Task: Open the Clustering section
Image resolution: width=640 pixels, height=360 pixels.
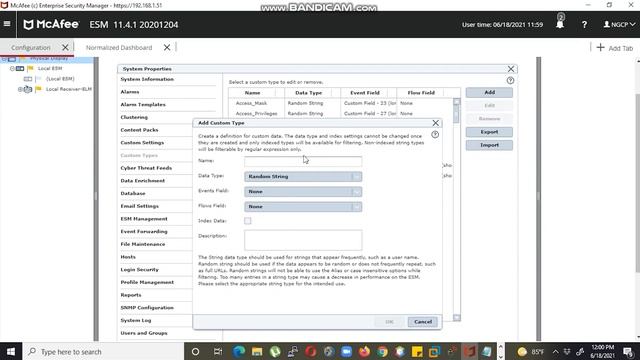Action: point(134,117)
